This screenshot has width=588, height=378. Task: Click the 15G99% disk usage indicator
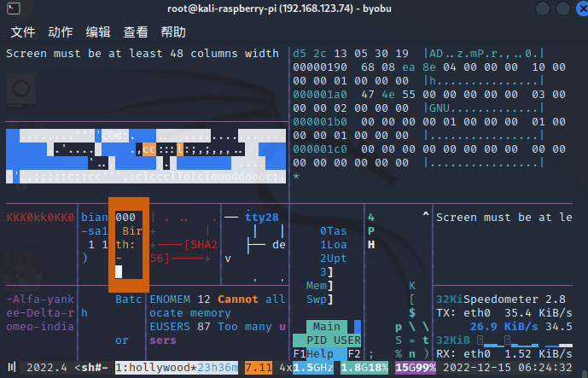tap(416, 367)
